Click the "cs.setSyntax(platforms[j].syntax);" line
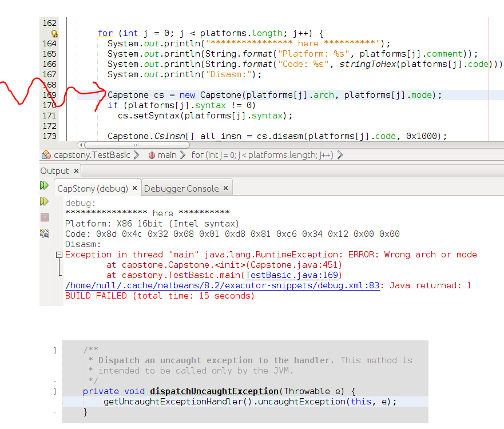The height and width of the screenshot is (429, 504). (205, 116)
